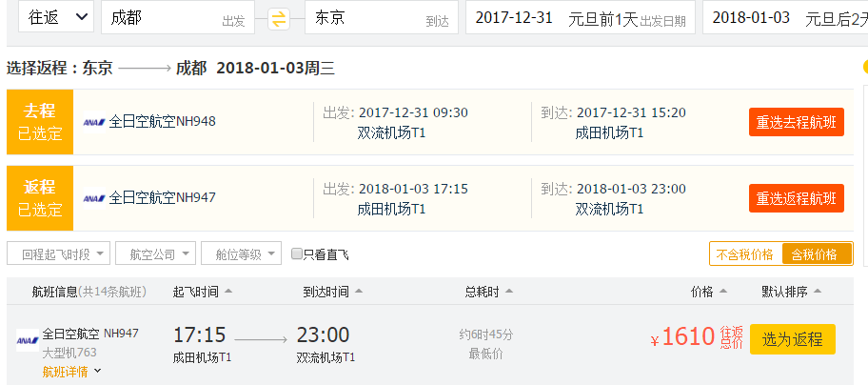Click ANA logo in the return NH947 row
Viewport: 868px width, 385px height.
point(94,198)
